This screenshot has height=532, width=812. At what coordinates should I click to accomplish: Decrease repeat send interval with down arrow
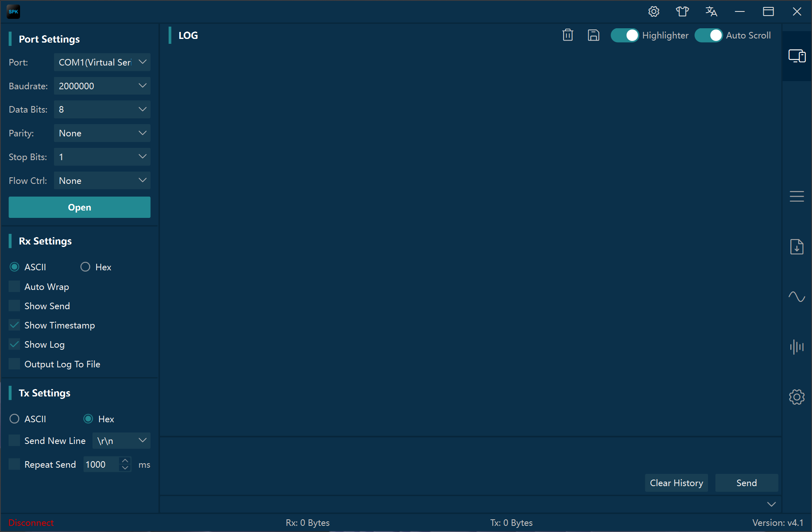pyautogui.click(x=125, y=468)
